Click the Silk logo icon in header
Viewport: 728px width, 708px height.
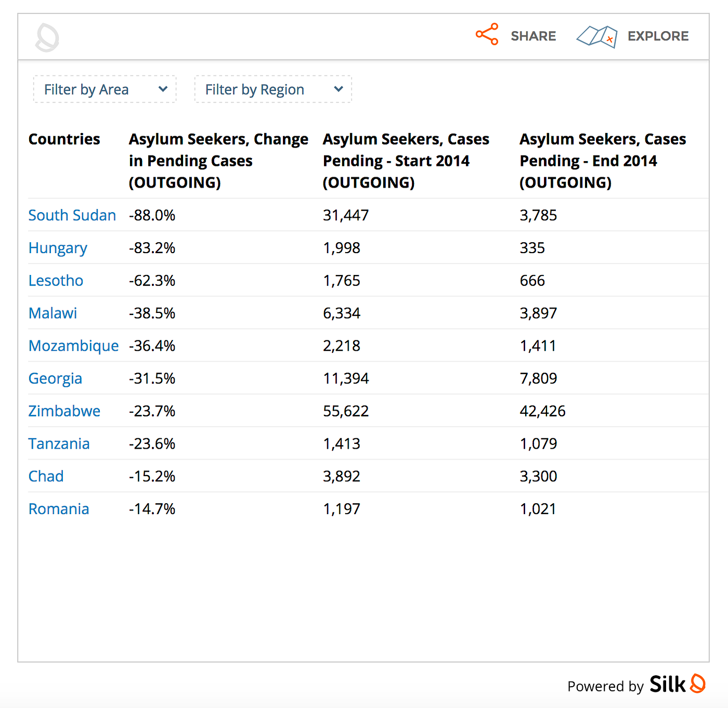coord(47,37)
